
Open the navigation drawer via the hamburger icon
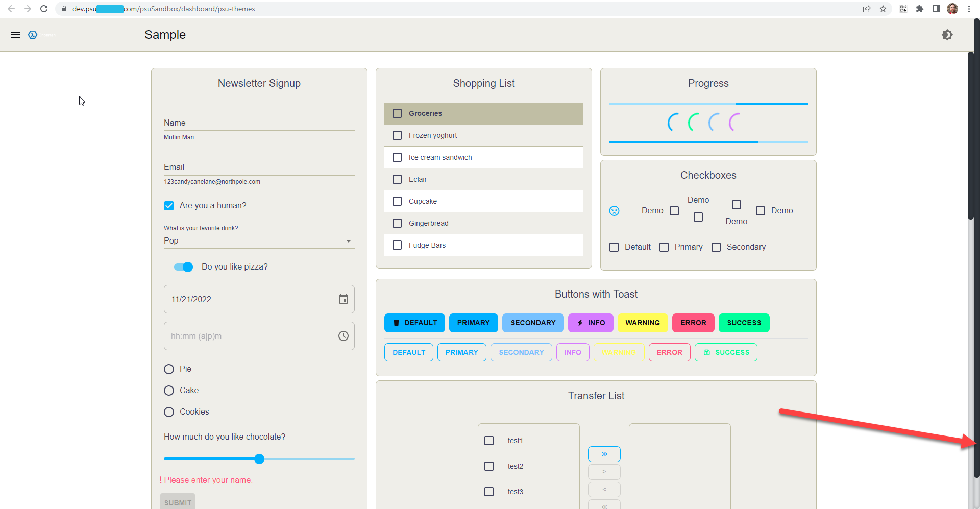15,35
